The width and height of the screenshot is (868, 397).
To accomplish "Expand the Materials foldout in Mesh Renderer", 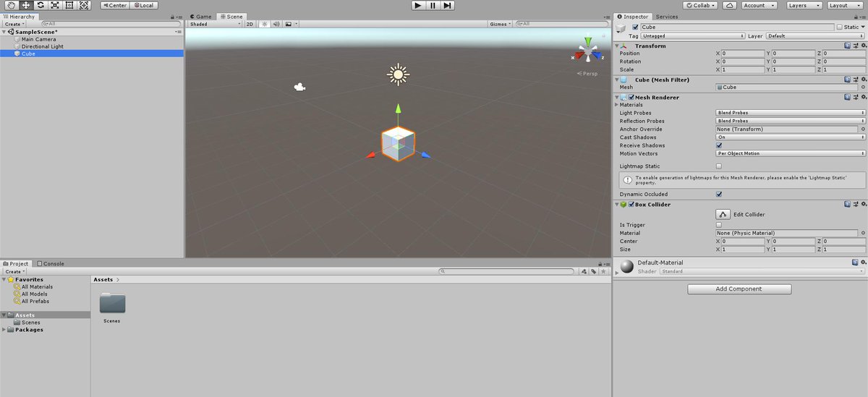I will click(x=617, y=105).
